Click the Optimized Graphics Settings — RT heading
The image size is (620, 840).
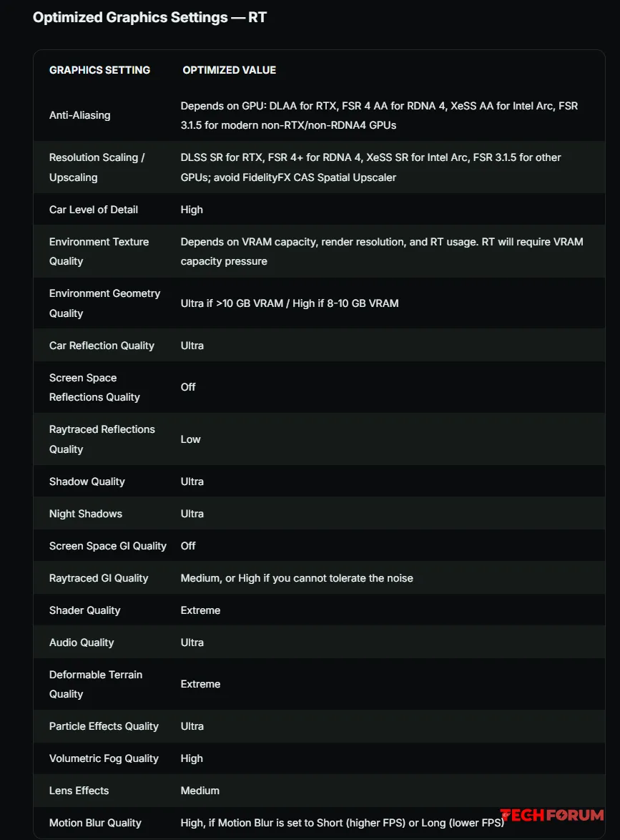click(x=149, y=17)
